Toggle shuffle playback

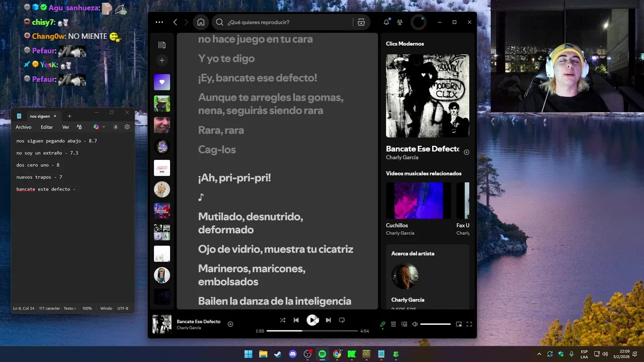pos(282,320)
